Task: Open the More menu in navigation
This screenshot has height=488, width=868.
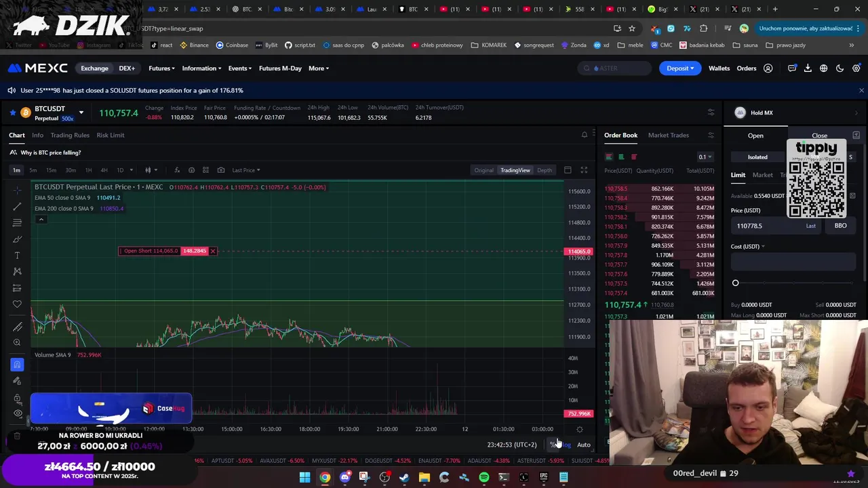Action: (x=319, y=68)
